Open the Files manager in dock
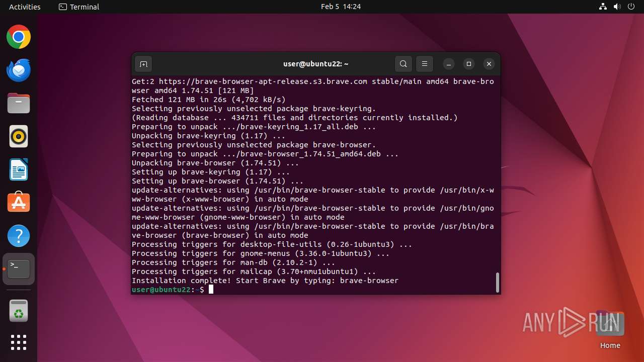 [x=19, y=104]
